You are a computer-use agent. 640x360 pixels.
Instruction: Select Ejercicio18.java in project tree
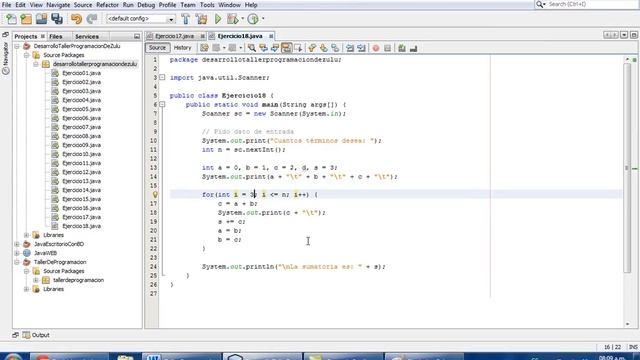tap(81, 226)
